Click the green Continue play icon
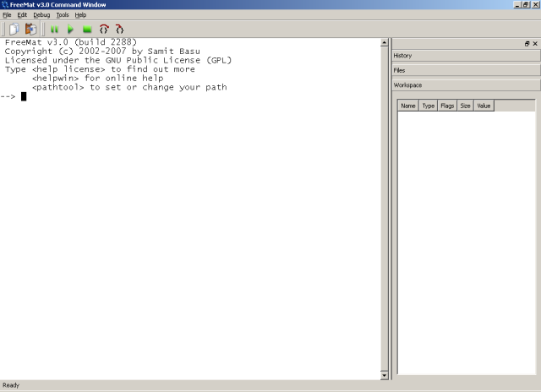Viewport: 541px width, 392px height. [70, 30]
